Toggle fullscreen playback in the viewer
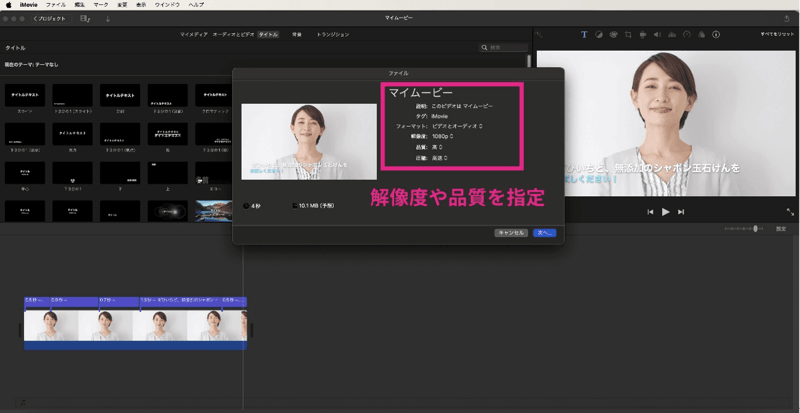Screen dimensions: 800x413 click(790, 212)
